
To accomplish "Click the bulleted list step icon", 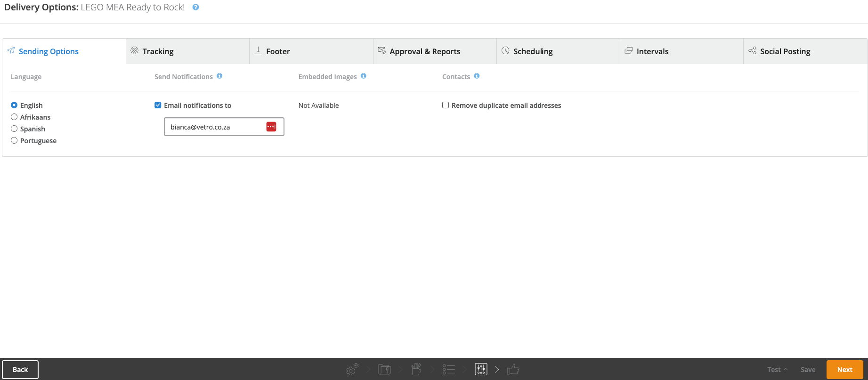I will tap(448, 370).
